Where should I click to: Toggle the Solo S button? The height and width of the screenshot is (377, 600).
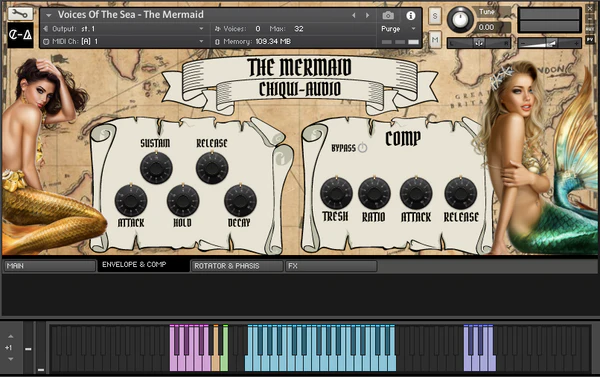pos(435,16)
